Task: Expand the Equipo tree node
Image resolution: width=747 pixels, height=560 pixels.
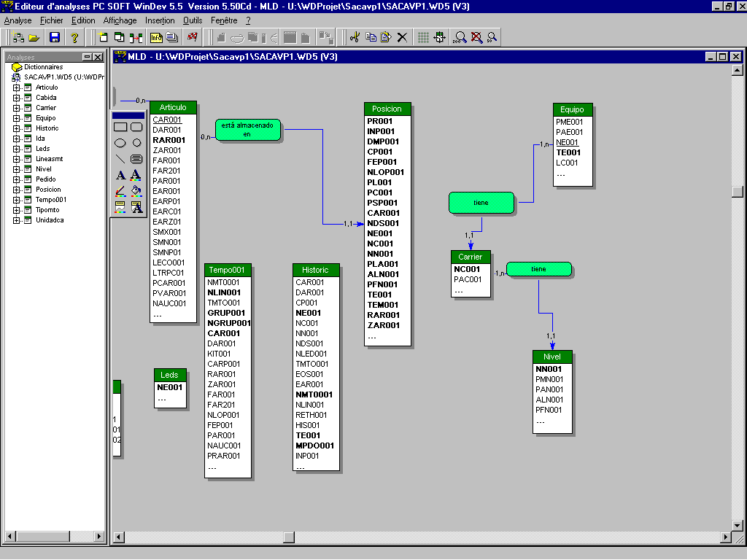Action: (x=16, y=118)
